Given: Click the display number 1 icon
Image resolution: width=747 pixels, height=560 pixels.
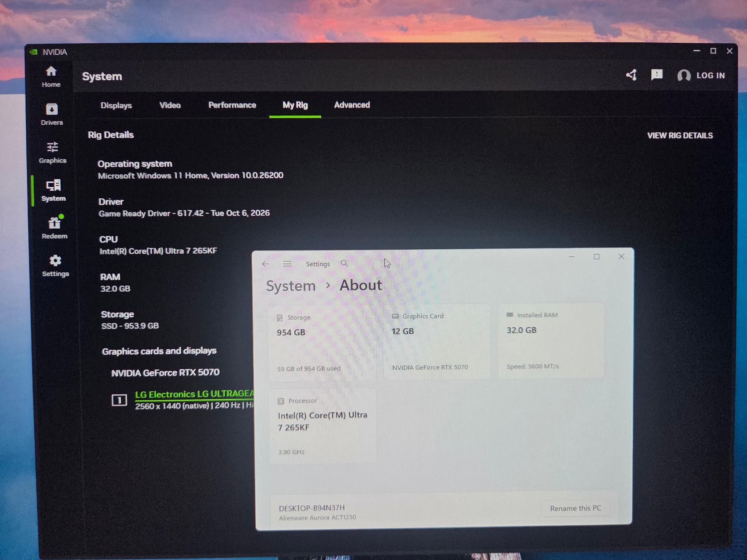Looking at the screenshot, I should click(119, 400).
